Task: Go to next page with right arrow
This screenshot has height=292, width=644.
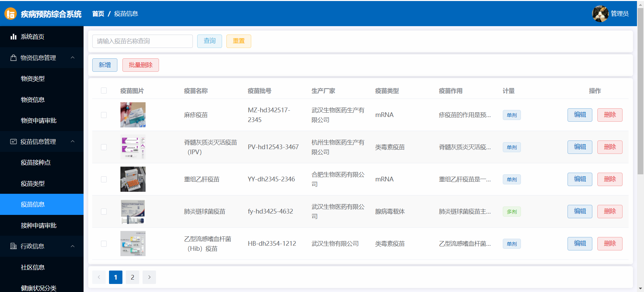Action: coord(149,277)
